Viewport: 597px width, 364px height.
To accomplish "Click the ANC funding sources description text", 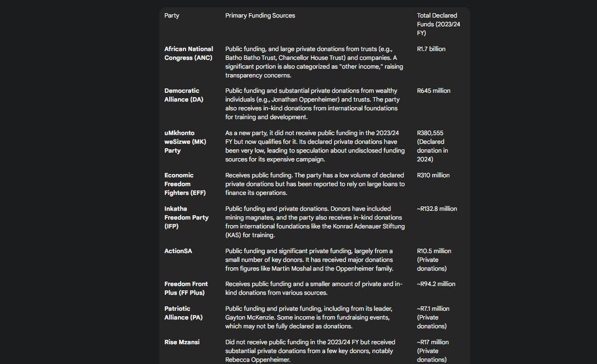I will tap(314, 62).
